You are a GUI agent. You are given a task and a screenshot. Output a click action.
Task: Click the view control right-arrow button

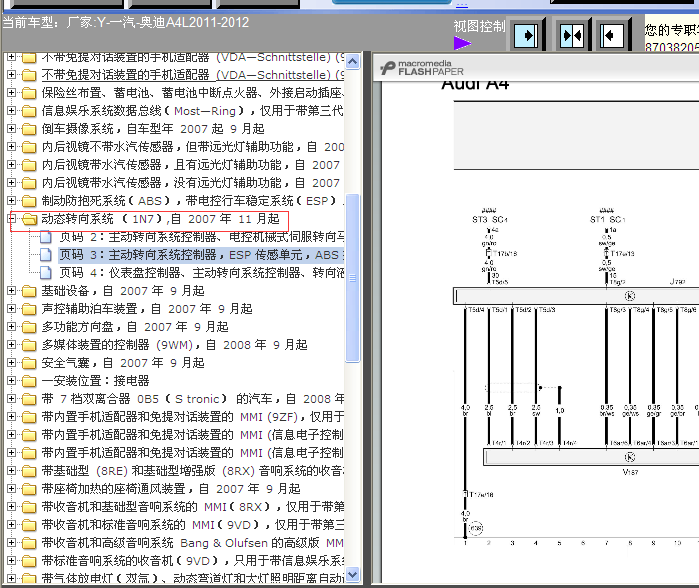(x=526, y=35)
